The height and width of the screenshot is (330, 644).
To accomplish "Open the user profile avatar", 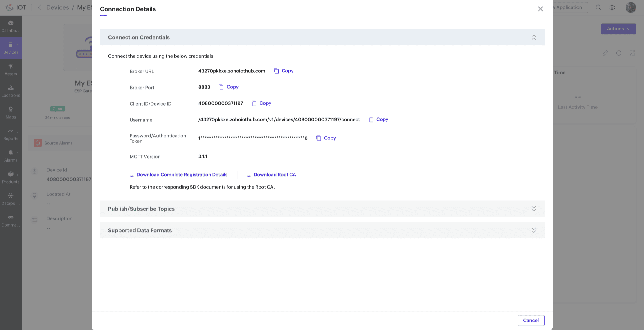I will (x=631, y=7).
